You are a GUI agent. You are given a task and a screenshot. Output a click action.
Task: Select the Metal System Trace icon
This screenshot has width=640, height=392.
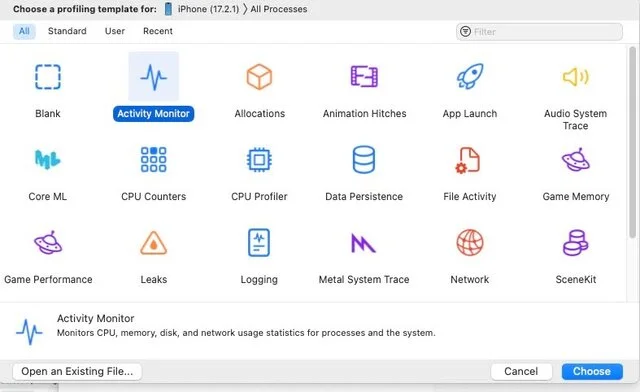tap(363, 243)
